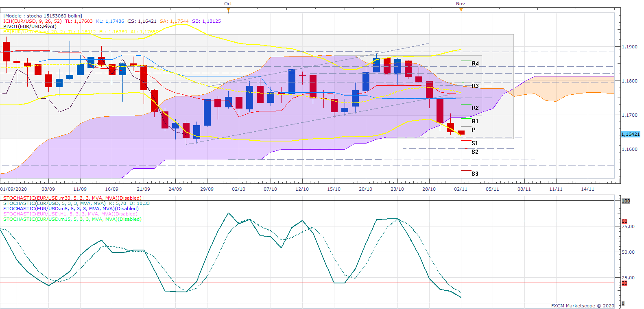Viewport: 644px width, 309px height.
Task: Select the S1 support level label
Action: click(x=475, y=143)
